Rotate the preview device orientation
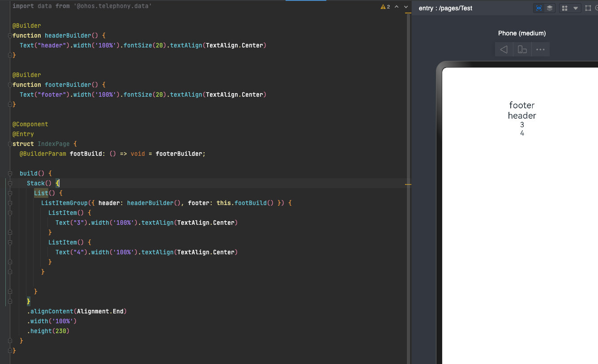598x364 pixels. (522, 49)
